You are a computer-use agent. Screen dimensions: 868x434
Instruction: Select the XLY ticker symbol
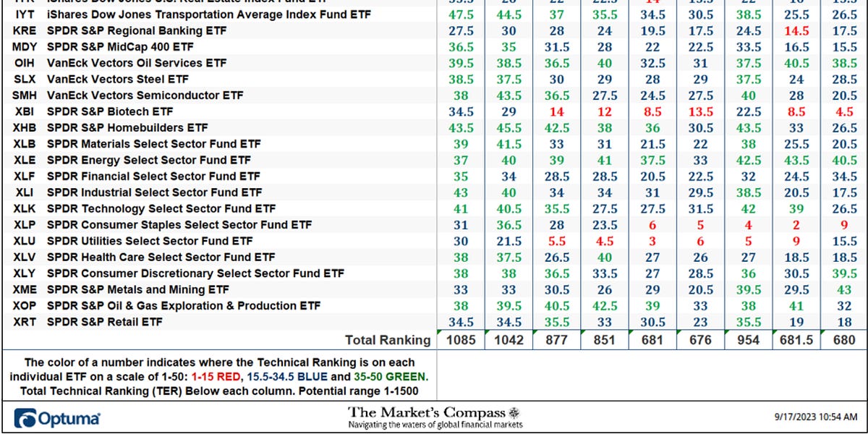click(25, 273)
